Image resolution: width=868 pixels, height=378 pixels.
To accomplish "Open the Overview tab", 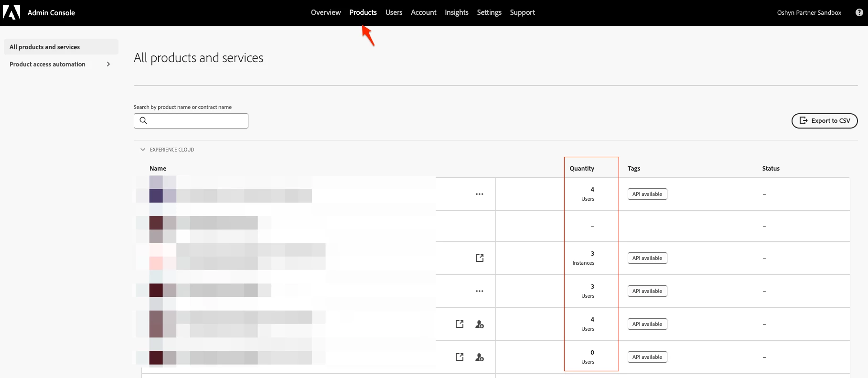I will pos(326,12).
